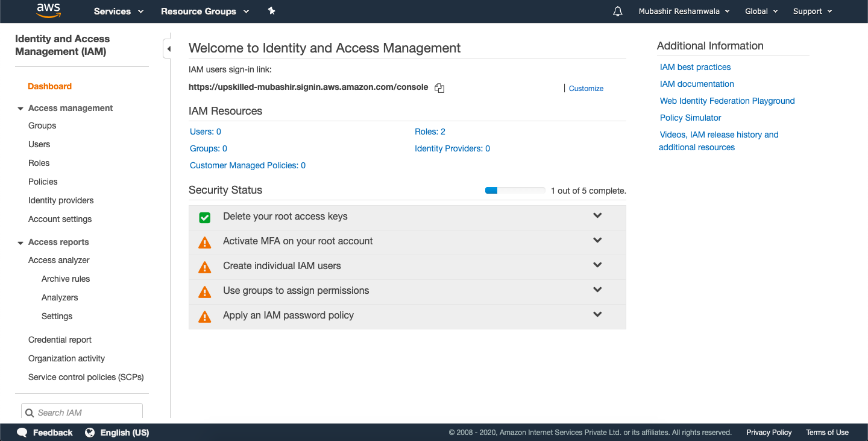Viewport: 868px width, 441px height.
Task: Open the Privacy Policy footer link
Action: click(x=769, y=433)
